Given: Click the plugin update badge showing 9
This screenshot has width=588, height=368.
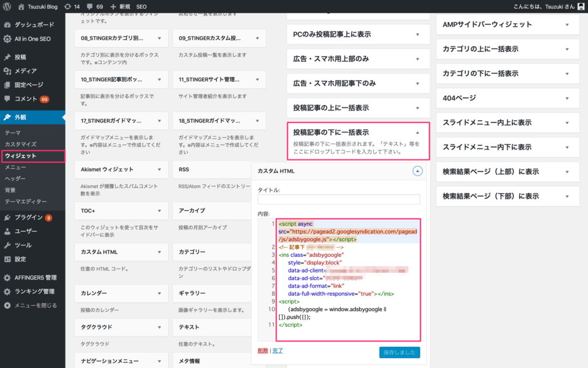Looking at the screenshot, I should [48, 218].
